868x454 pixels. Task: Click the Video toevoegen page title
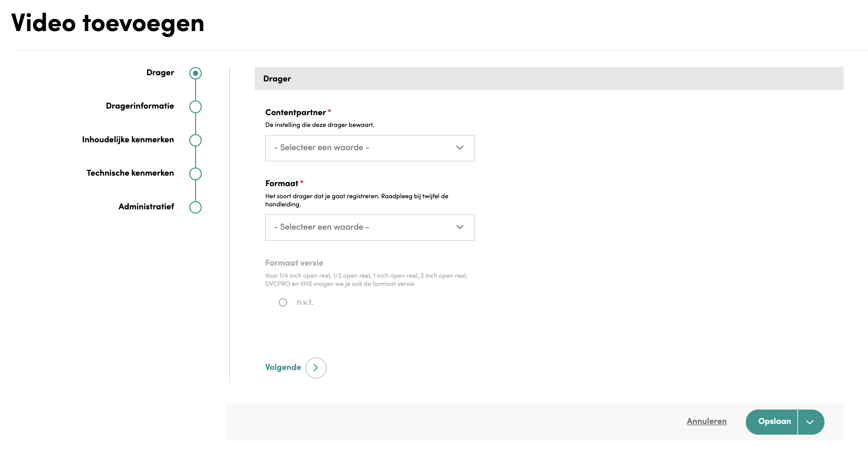pos(108,23)
